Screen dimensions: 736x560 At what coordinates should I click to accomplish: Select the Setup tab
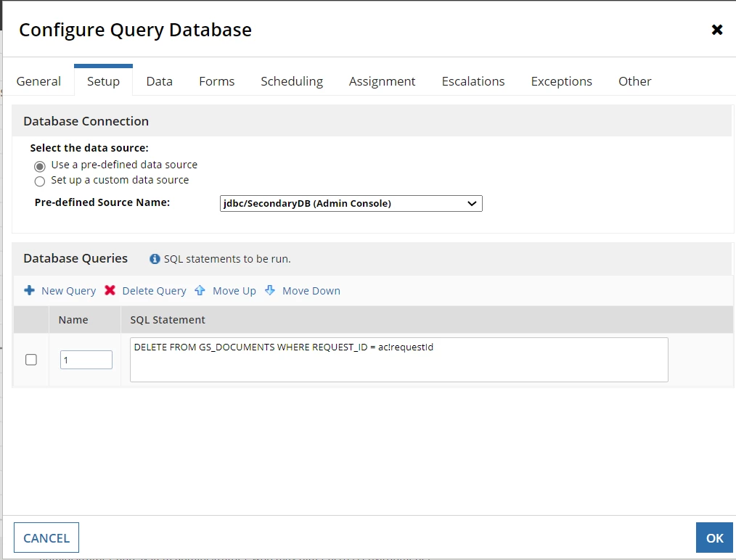[103, 81]
